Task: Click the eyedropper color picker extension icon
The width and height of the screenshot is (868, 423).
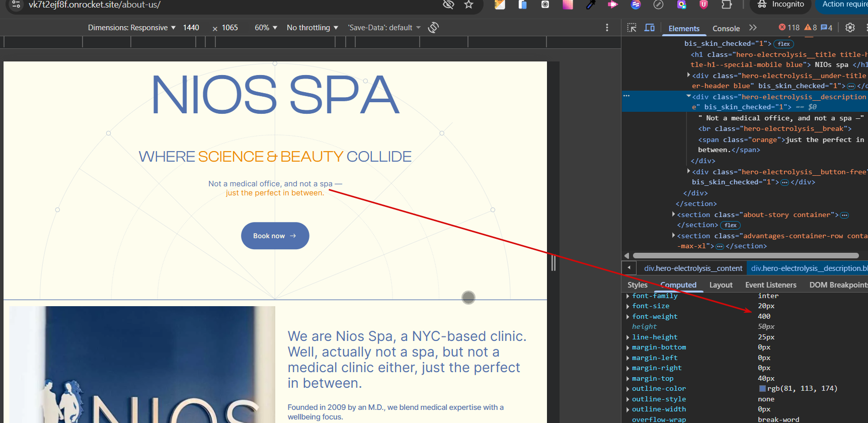Action: coord(591,5)
